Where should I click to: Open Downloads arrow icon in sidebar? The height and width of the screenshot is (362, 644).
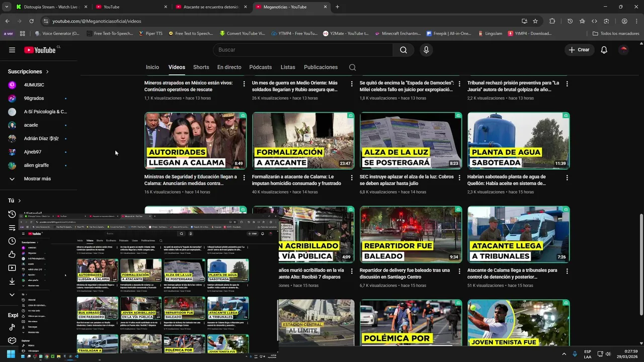[12, 282]
